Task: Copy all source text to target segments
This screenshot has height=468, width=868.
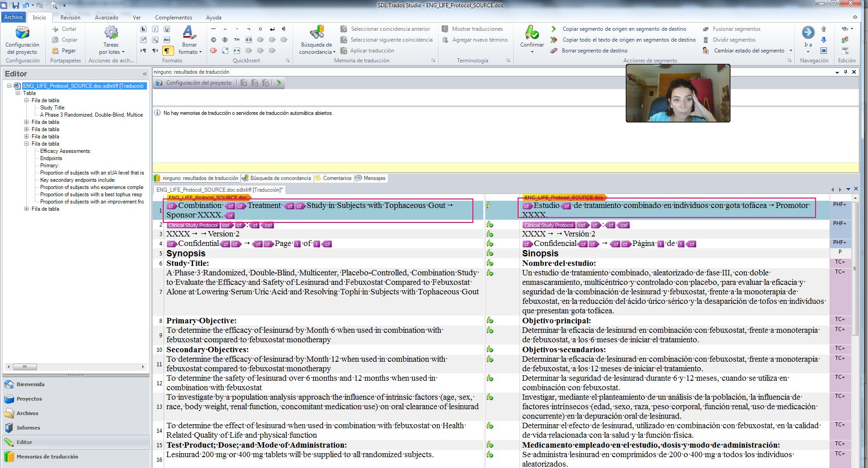Action: pos(623,40)
